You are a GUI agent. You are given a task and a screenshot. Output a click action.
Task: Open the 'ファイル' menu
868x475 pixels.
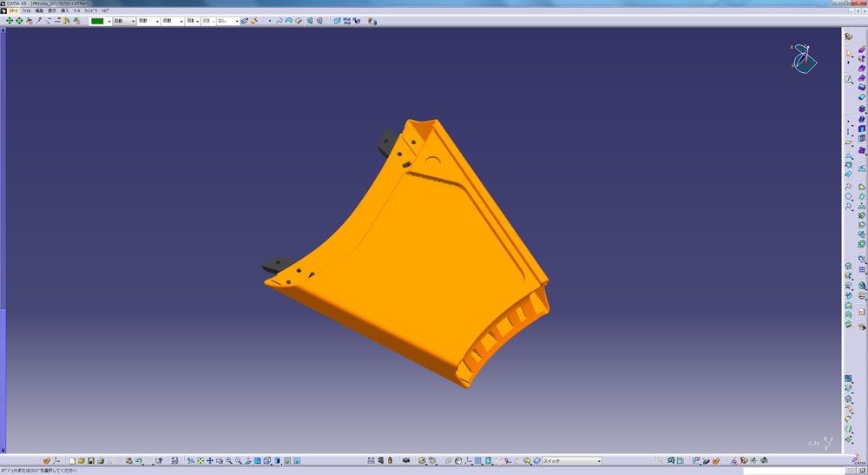tap(28, 10)
